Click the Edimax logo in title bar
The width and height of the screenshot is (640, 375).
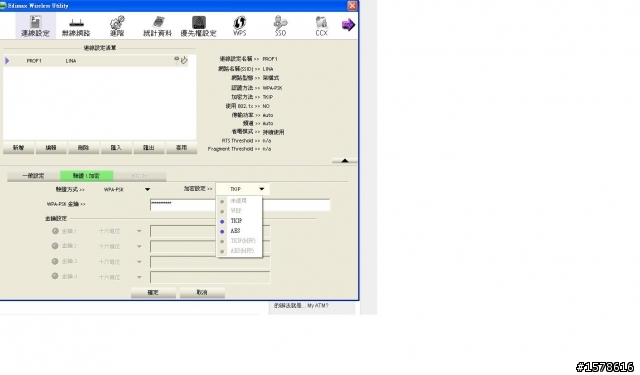coord(3,5)
